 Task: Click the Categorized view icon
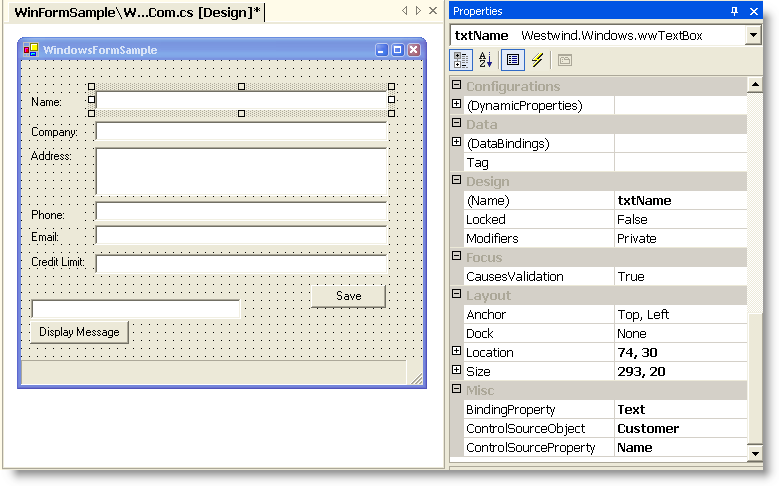[x=462, y=60]
